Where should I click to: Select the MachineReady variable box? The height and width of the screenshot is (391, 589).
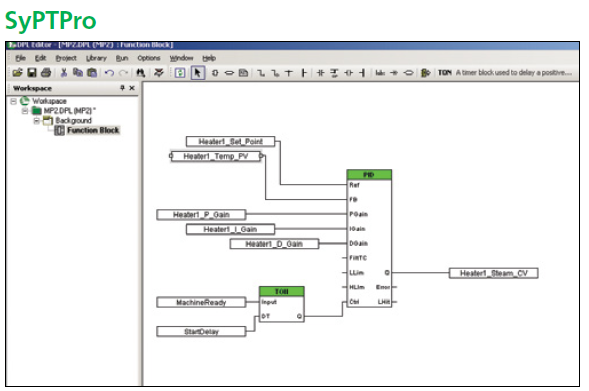(x=201, y=303)
